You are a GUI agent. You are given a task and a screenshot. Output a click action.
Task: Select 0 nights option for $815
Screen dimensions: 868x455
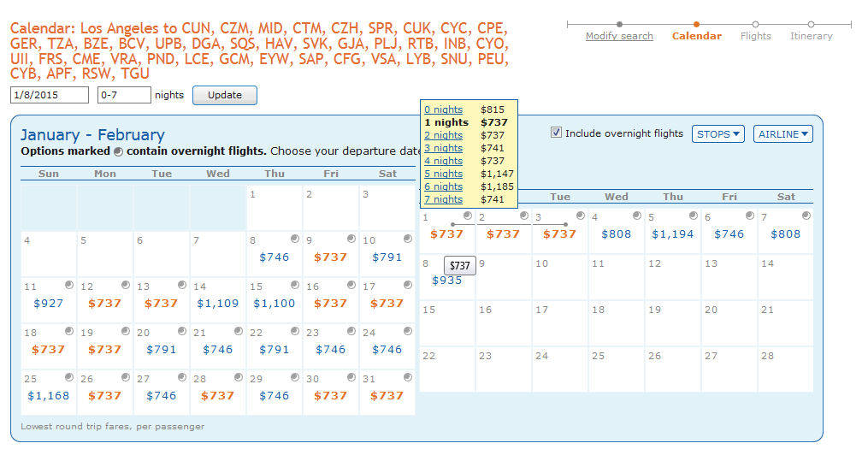point(444,109)
